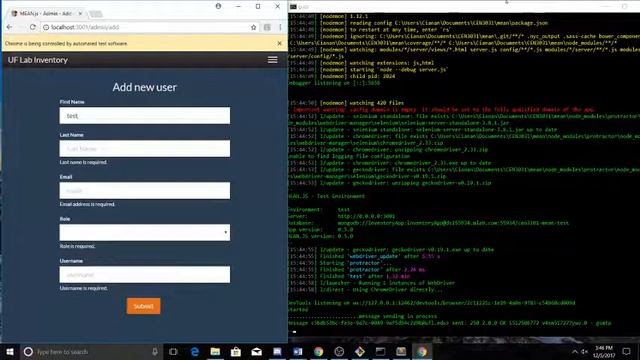Show hidden system tray icons
Image resolution: width=640 pixels, height=360 pixels.
[x=575, y=351]
